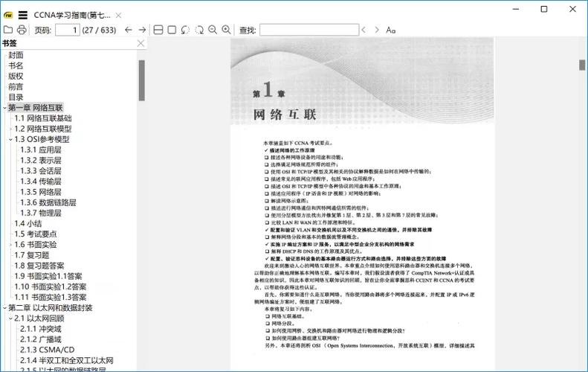Open the 书名 bookmark
588x372 pixels.
[x=16, y=65]
